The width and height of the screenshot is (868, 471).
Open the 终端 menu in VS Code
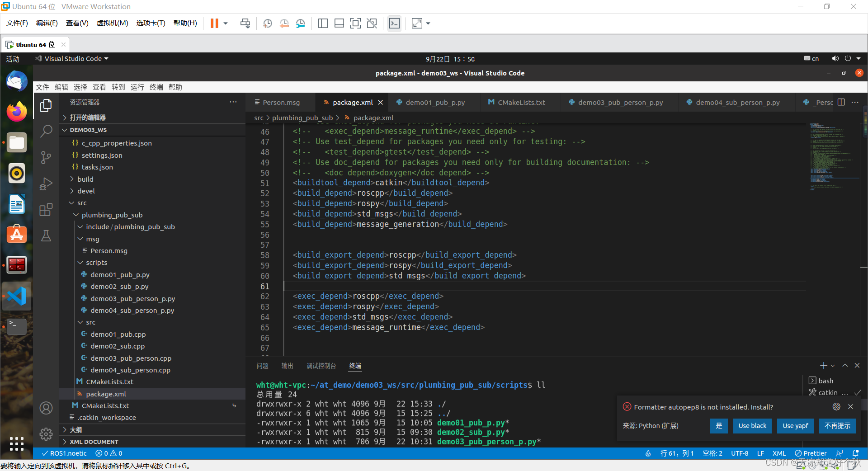(156, 87)
